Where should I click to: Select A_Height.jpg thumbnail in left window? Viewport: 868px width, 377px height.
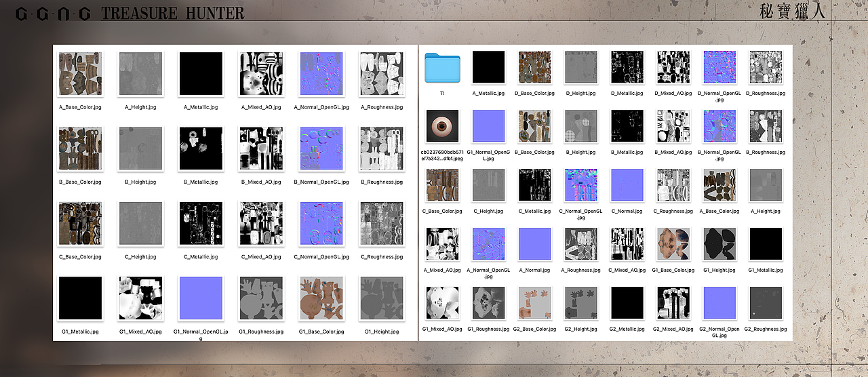(x=140, y=73)
